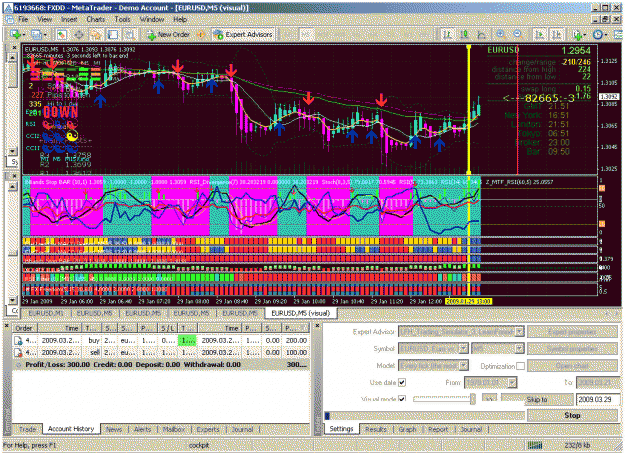625x453 pixels.
Task: Toggle the Data Window crosshair icon
Action: [79, 35]
